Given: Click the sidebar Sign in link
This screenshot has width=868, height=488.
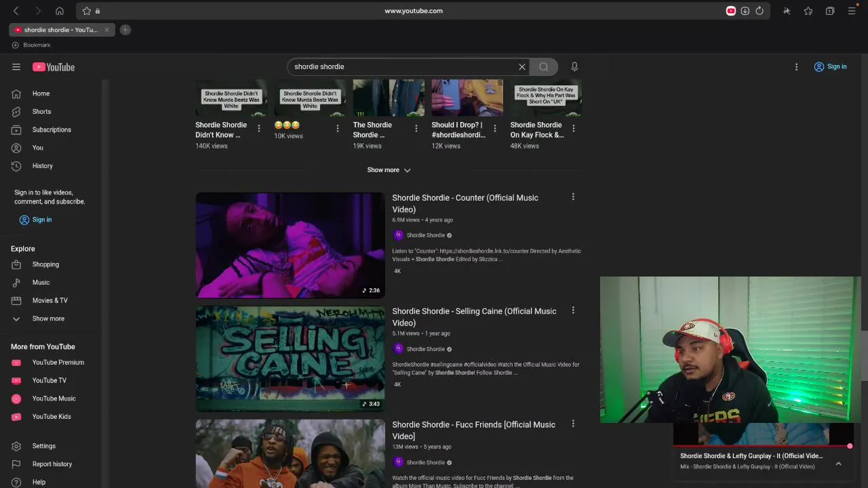Looking at the screenshot, I should 35,220.
